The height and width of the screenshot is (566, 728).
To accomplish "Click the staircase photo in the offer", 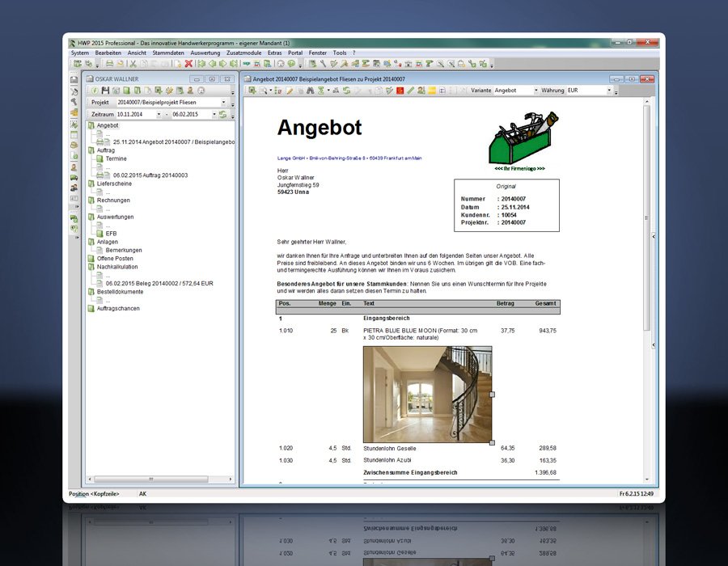I will coord(427,395).
